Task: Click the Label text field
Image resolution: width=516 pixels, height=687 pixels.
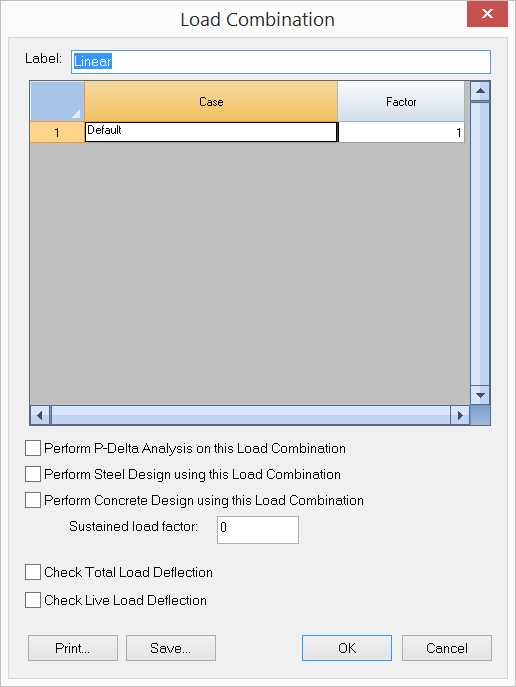Action: click(281, 62)
